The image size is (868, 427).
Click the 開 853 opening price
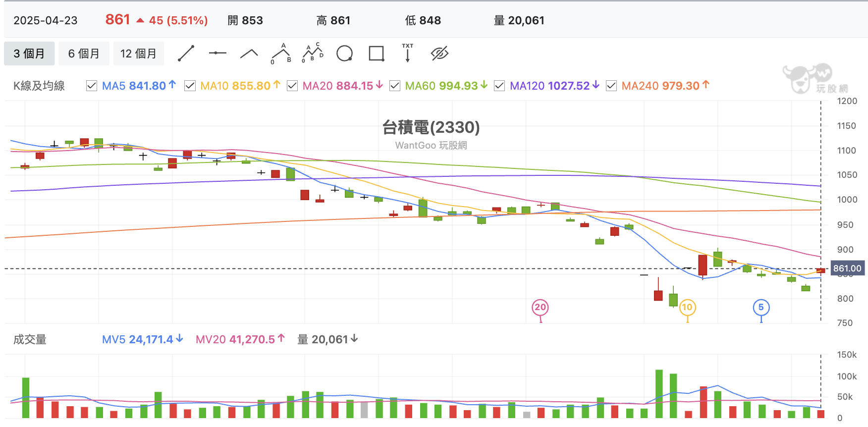click(245, 20)
